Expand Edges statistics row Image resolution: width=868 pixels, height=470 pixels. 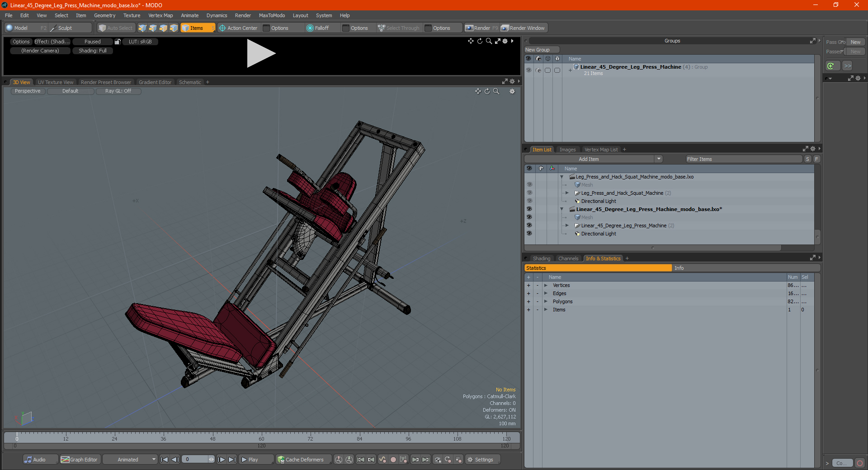click(546, 293)
